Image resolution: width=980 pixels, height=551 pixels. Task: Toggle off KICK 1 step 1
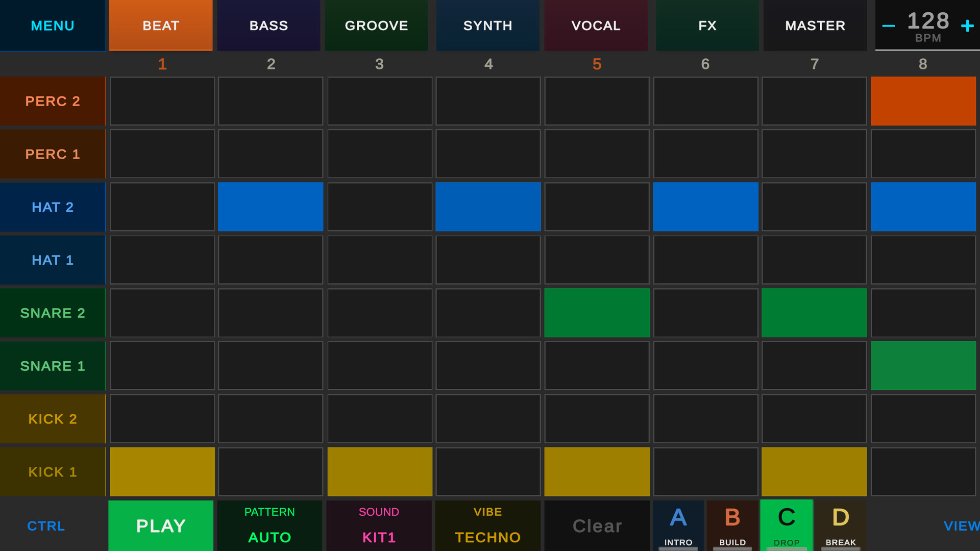click(162, 471)
